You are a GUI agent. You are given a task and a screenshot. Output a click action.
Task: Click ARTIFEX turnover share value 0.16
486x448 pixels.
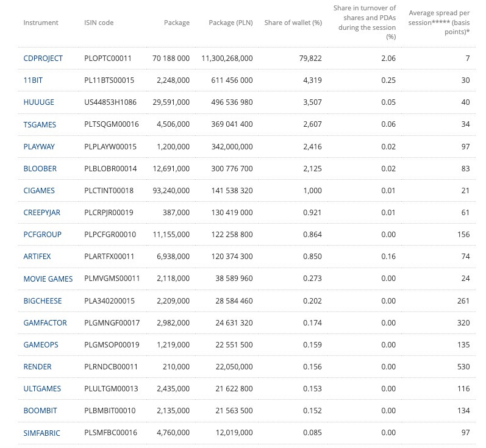pos(388,257)
